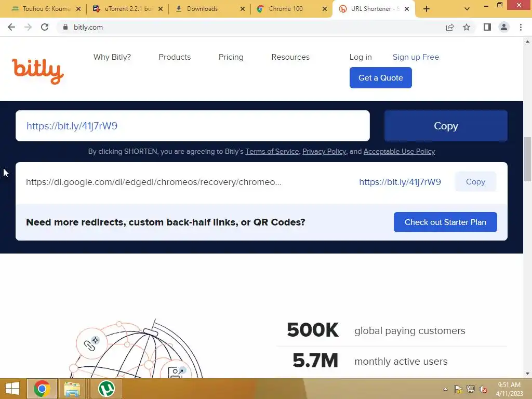Click the Log in link
532x399 pixels.
(x=361, y=57)
